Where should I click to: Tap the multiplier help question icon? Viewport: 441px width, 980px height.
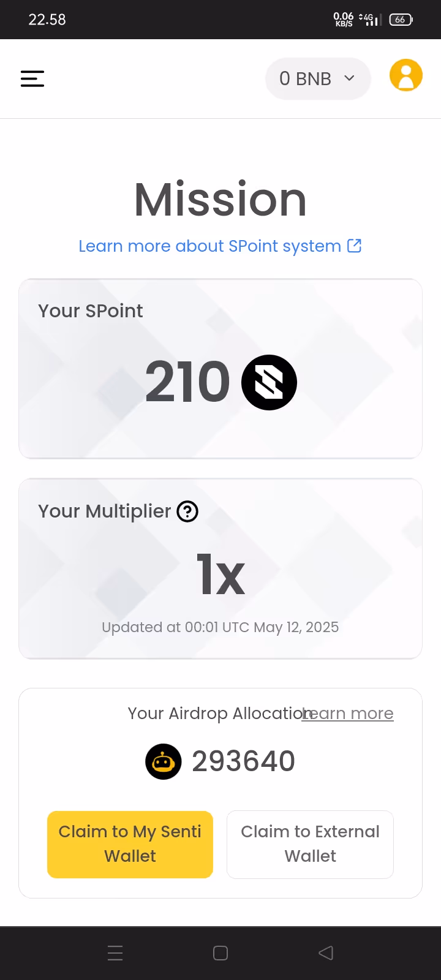[187, 511]
